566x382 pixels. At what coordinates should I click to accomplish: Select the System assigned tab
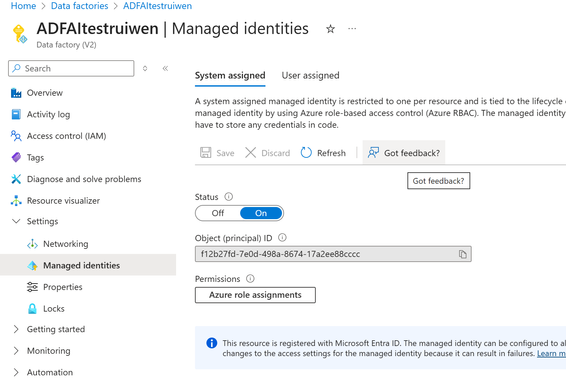(230, 75)
